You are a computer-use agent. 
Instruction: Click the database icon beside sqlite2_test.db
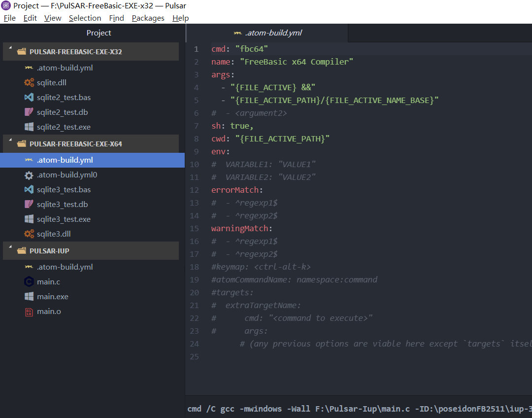coord(29,112)
